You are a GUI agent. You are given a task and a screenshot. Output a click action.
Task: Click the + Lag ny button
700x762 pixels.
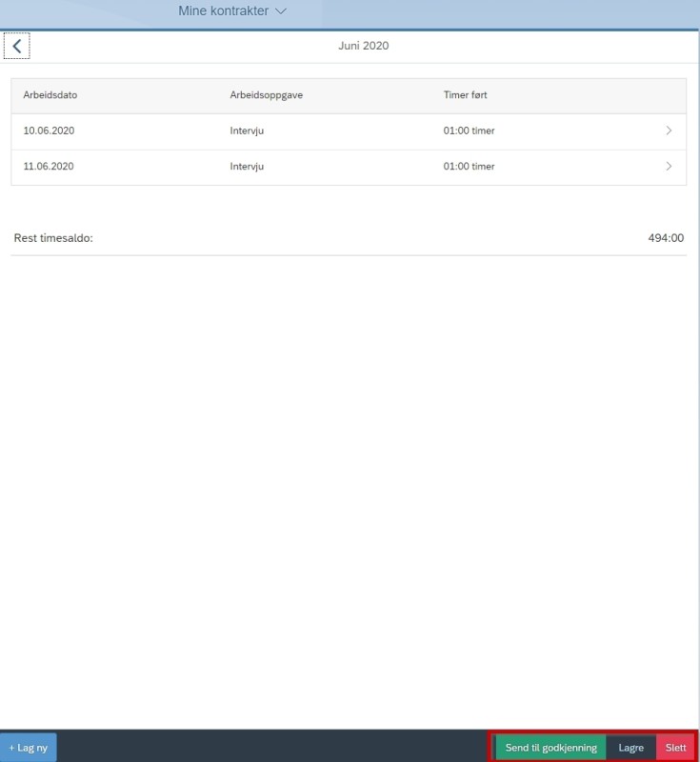[29, 748]
